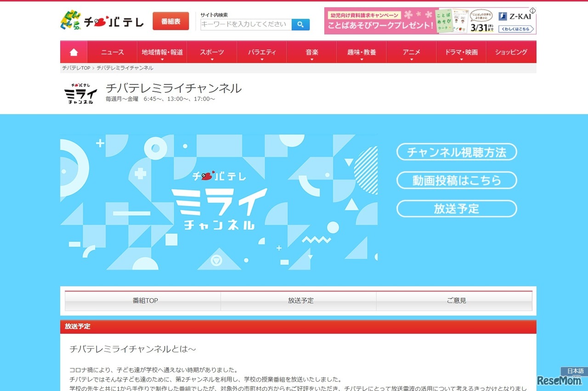Viewport: 588px width, 391px height.
Task: Expand the バラエティ menu
Action: point(262,52)
